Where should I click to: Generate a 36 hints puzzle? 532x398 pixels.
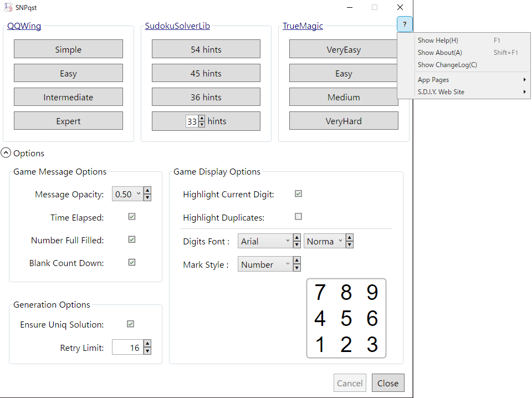click(x=206, y=97)
